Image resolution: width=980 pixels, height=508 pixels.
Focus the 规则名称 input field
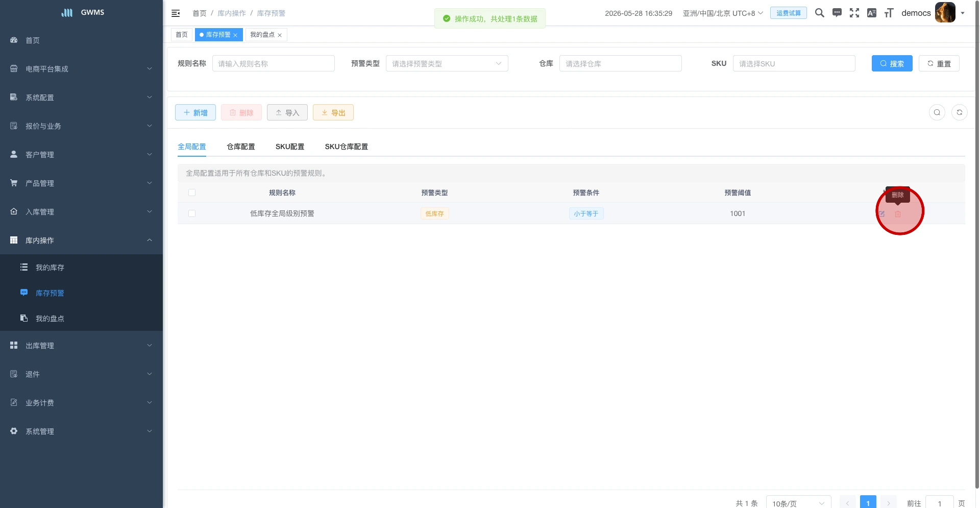click(273, 63)
